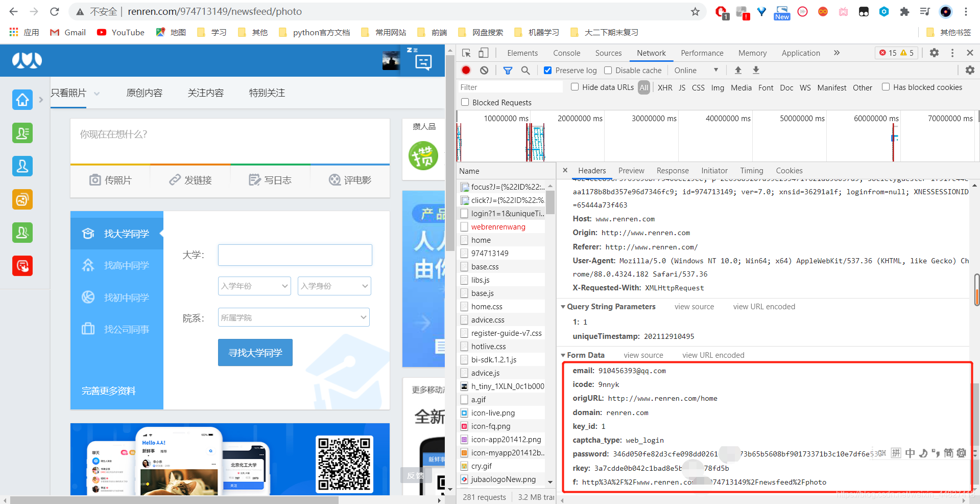Check Blocked Requests checkbox

(x=465, y=102)
